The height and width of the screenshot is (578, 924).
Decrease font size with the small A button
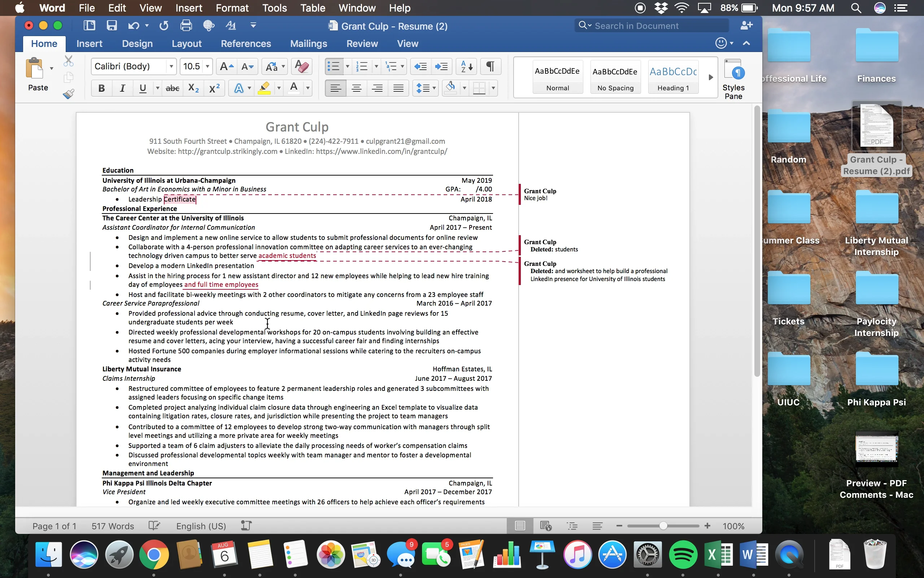pyautogui.click(x=247, y=66)
